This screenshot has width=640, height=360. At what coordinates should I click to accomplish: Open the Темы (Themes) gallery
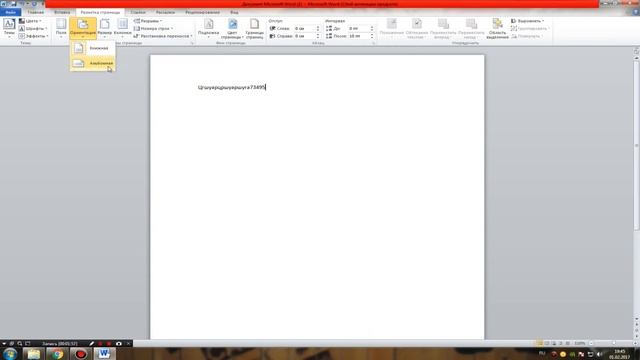click(9, 28)
